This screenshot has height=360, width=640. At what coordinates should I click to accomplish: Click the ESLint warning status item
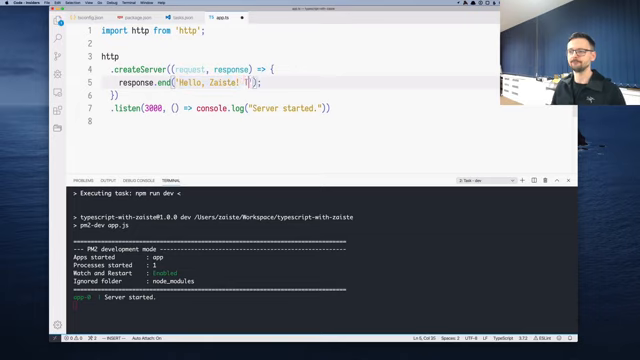pos(542,338)
